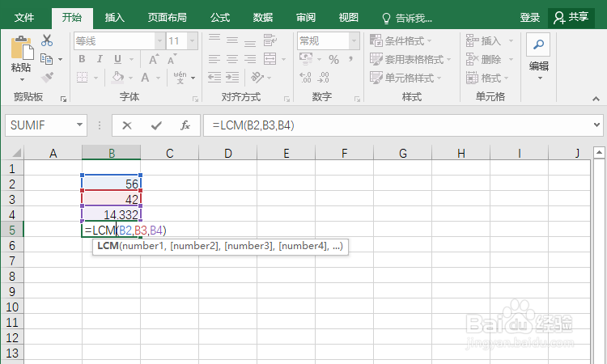Screen dimensions: 607x364
Task: Click the phonetic guide wén icon
Action: click(180, 78)
